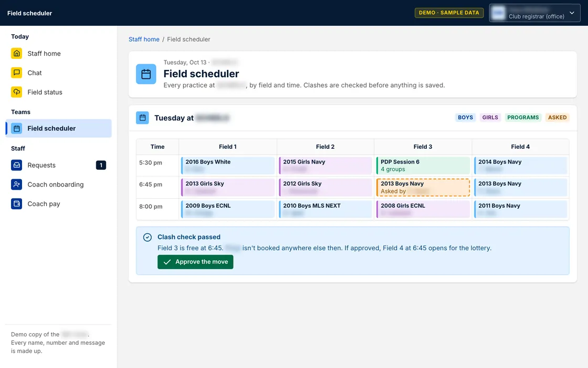Select 2013 Boys Navy slot on Field 4

click(x=520, y=187)
